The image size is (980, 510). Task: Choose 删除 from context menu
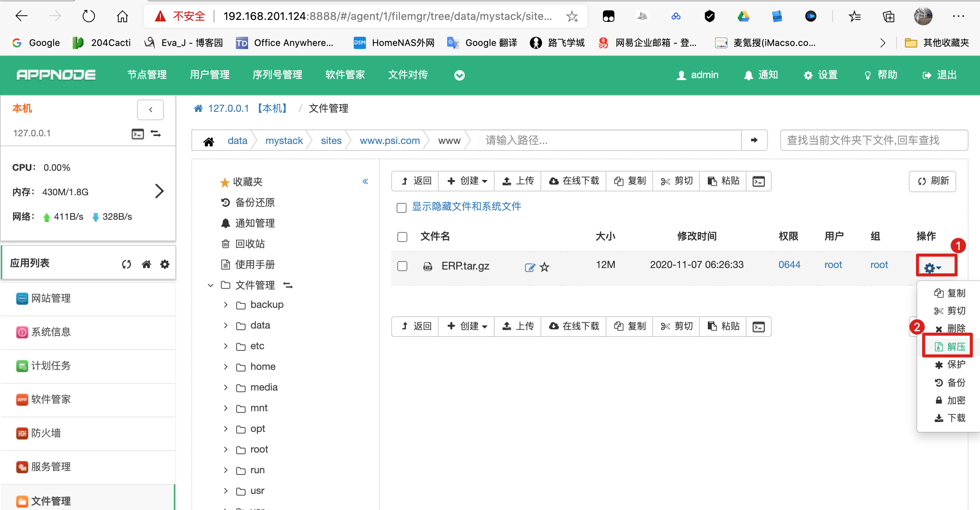point(950,329)
